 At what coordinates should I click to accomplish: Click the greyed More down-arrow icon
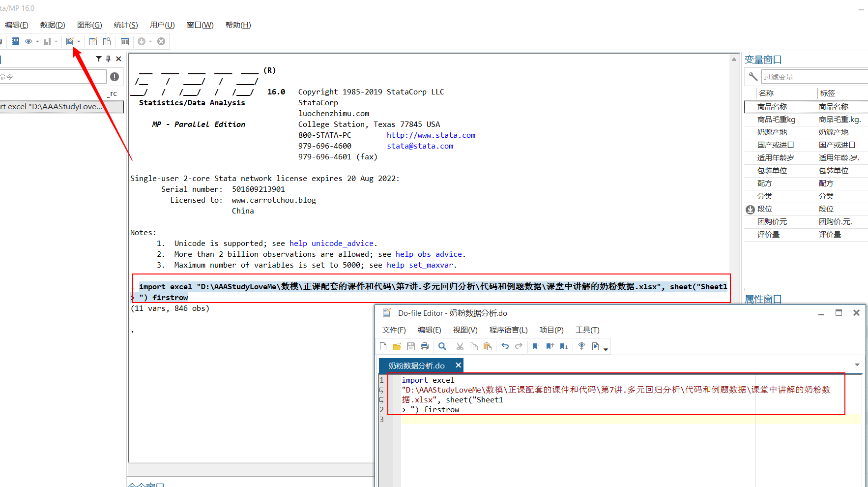[142, 42]
